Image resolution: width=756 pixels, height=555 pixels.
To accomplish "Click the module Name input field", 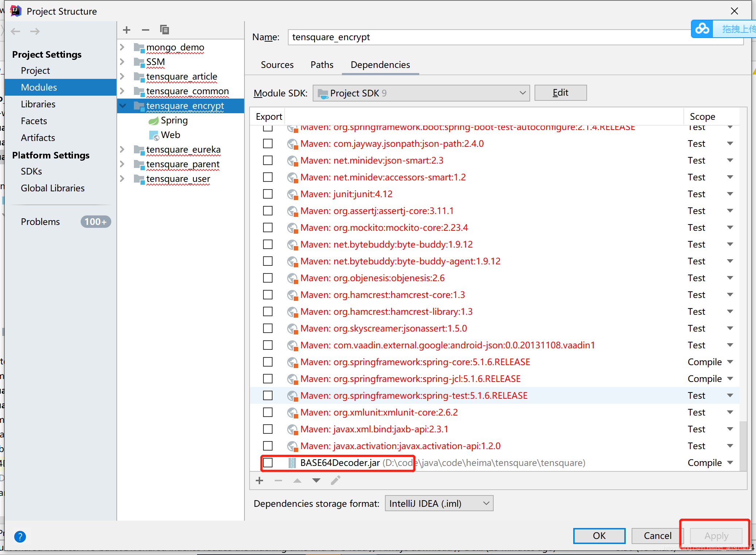I will [438, 37].
